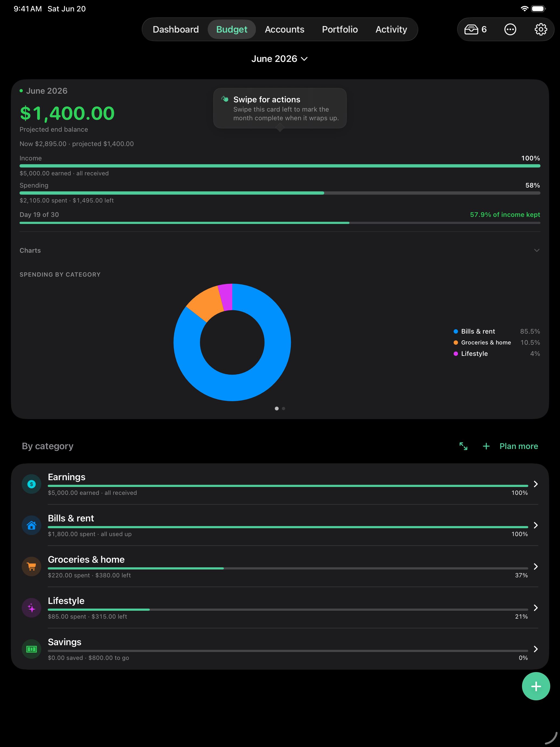Viewport: 560px width, 747px height.
Task: Click '$220.00 spent · $380.00 left' text
Action: 89,575
